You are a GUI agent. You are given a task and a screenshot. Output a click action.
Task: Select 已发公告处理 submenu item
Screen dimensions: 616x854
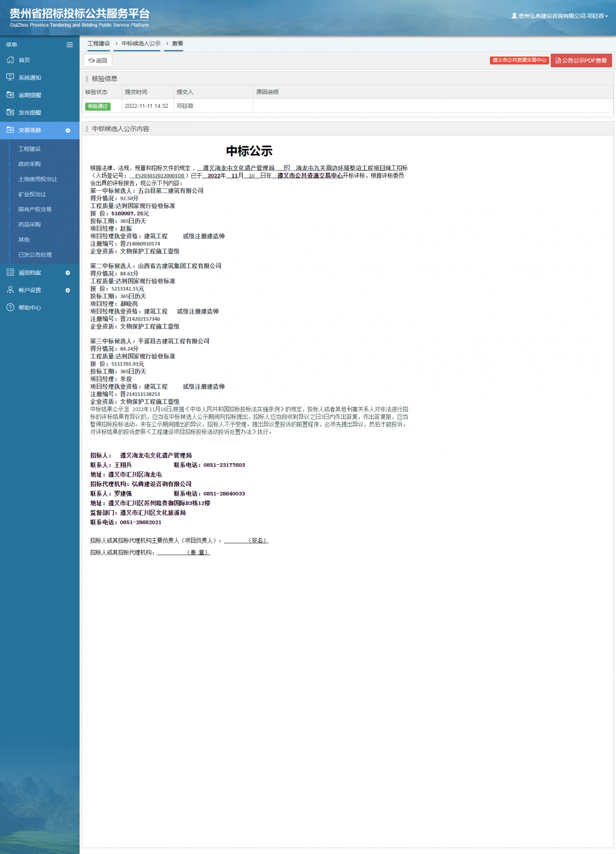point(35,254)
